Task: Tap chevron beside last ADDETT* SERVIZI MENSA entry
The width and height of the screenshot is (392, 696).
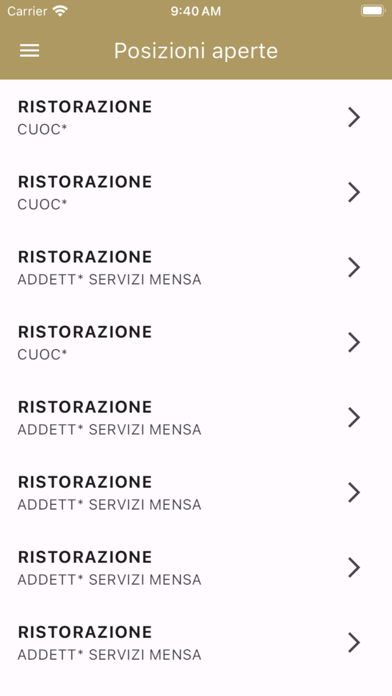Action: click(354, 642)
